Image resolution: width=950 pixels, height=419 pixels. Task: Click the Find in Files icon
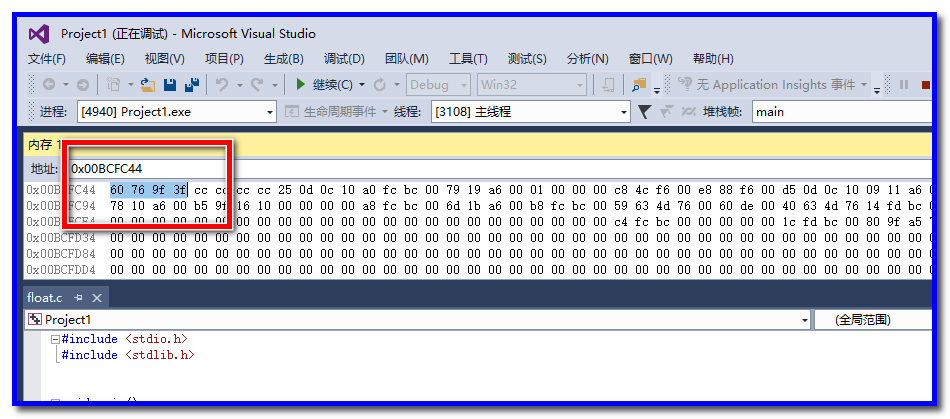pos(639,85)
